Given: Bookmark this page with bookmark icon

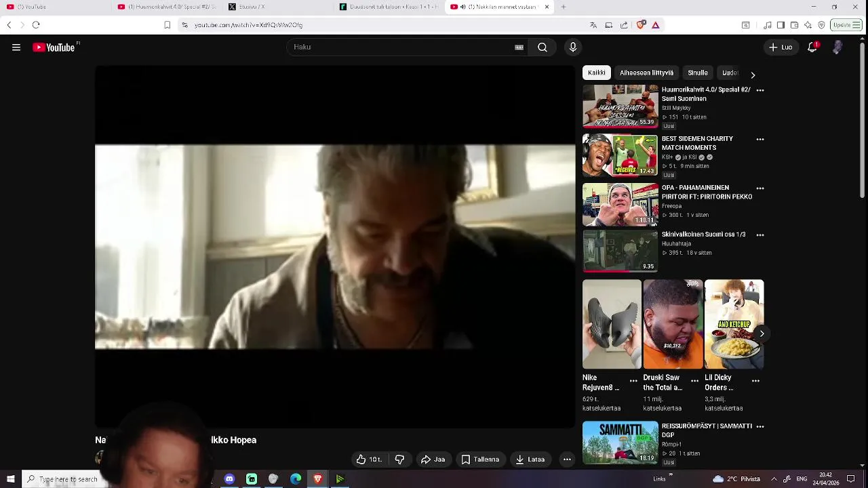Looking at the screenshot, I should 167,25.
